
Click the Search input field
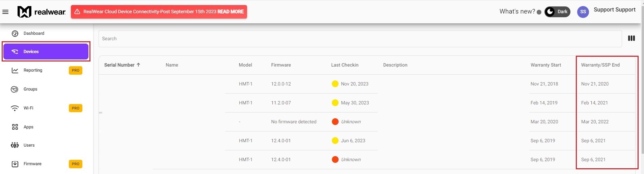click(x=360, y=39)
